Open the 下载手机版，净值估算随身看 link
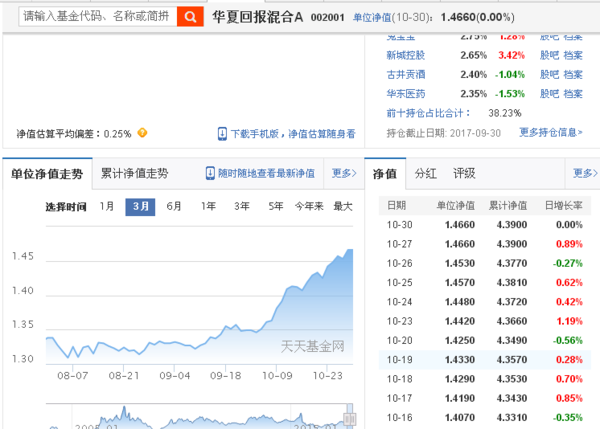Screen dimensions: 600x429 click(x=293, y=134)
